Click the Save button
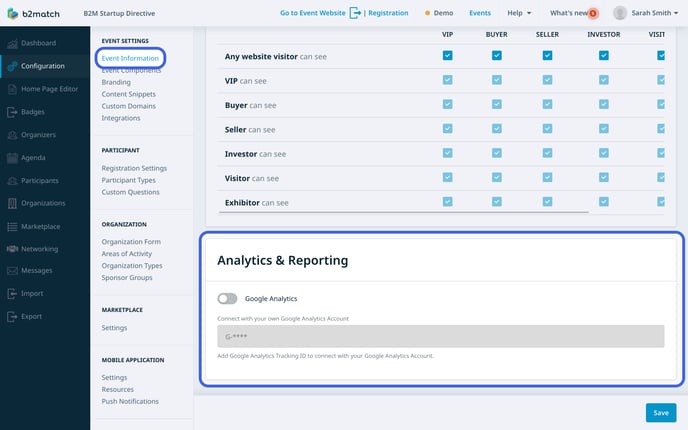Screen dimensions: 688x430 (x=661, y=413)
